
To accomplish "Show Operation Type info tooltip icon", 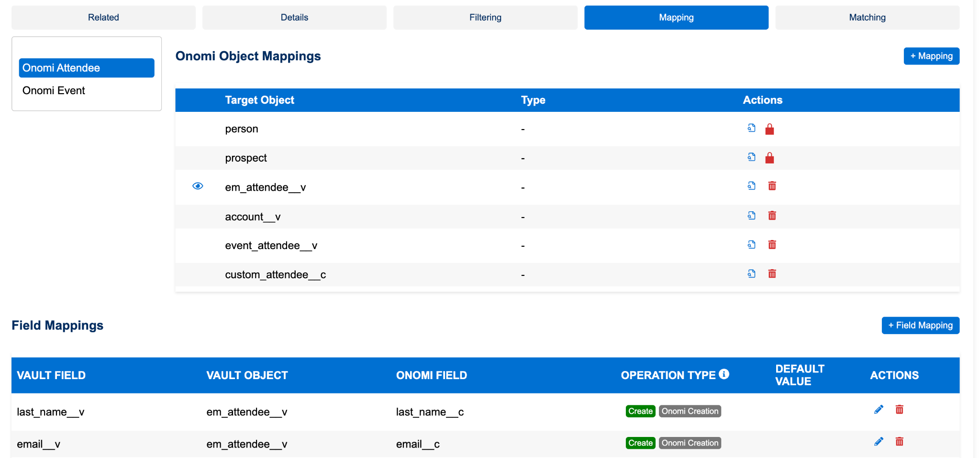I will 724,374.
